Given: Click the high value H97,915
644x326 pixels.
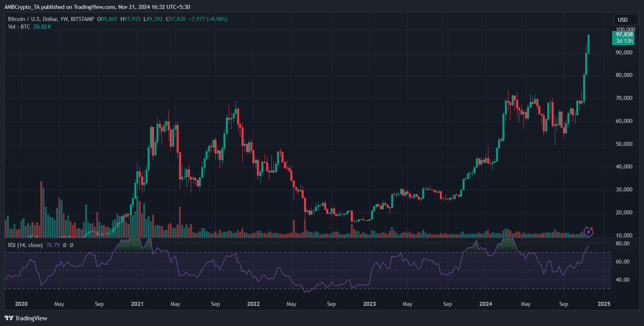Looking at the screenshot, I should tap(130, 19).
